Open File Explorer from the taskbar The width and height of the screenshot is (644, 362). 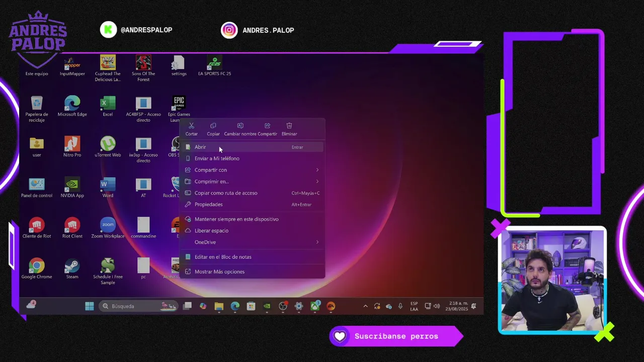(x=219, y=306)
